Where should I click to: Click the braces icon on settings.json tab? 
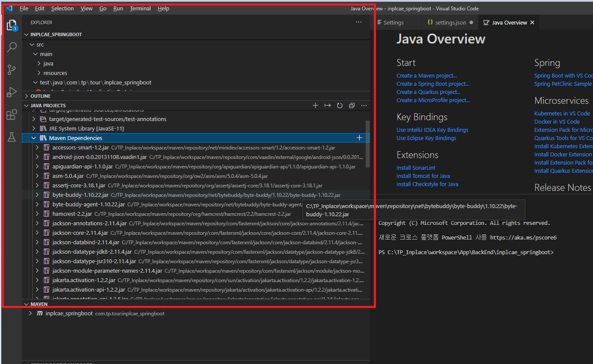pos(430,22)
